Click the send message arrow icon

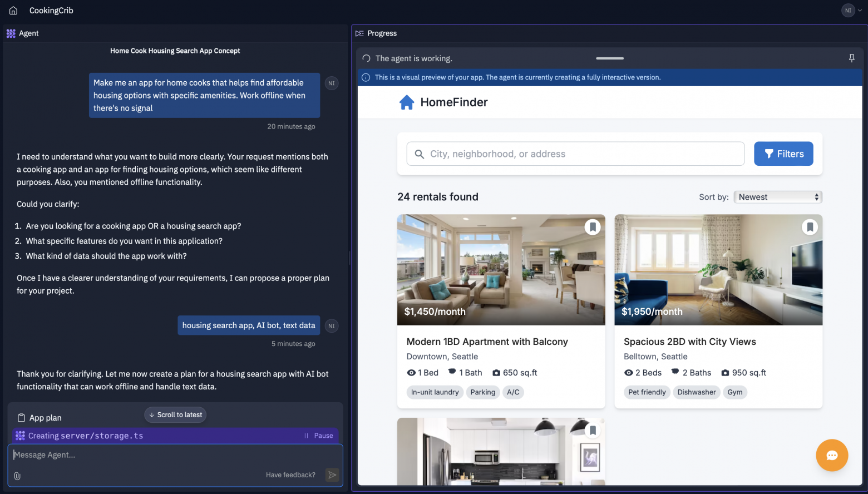[332, 475]
